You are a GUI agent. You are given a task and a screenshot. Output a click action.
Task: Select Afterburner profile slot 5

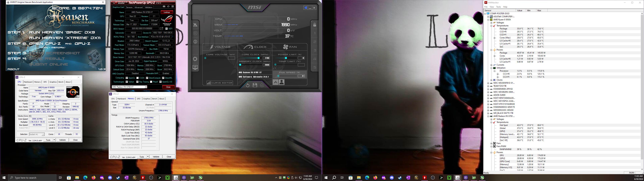(x=315, y=68)
